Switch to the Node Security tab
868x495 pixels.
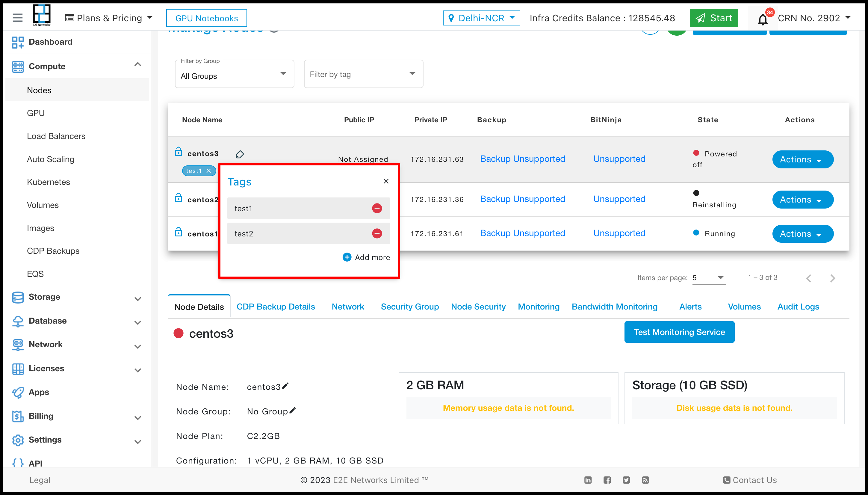[x=478, y=307]
